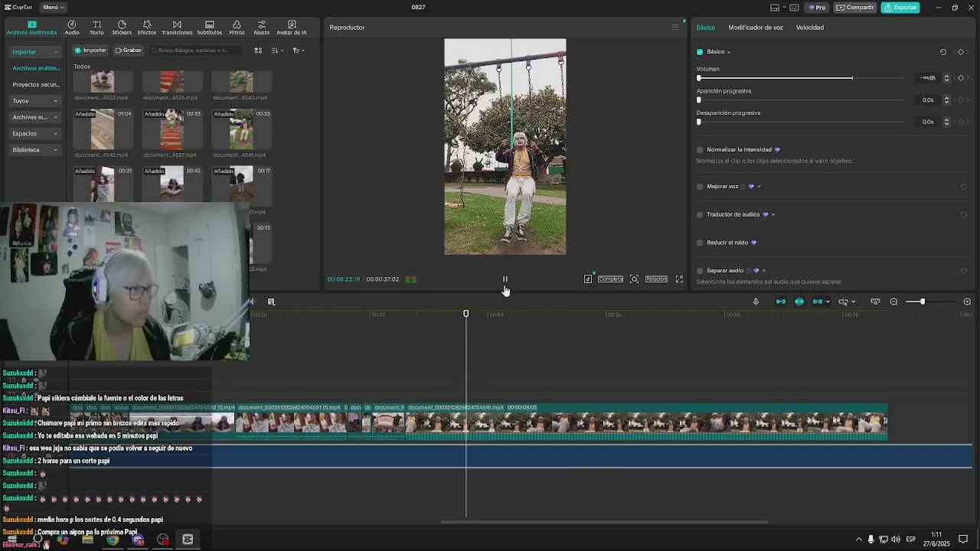Uncheck the Básico checkbox
Screen dimensions: 980x551
pyautogui.click(x=700, y=52)
